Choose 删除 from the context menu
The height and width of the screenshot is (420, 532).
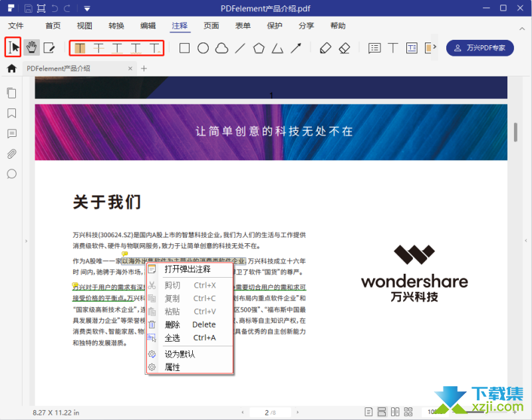(x=190, y=324)
